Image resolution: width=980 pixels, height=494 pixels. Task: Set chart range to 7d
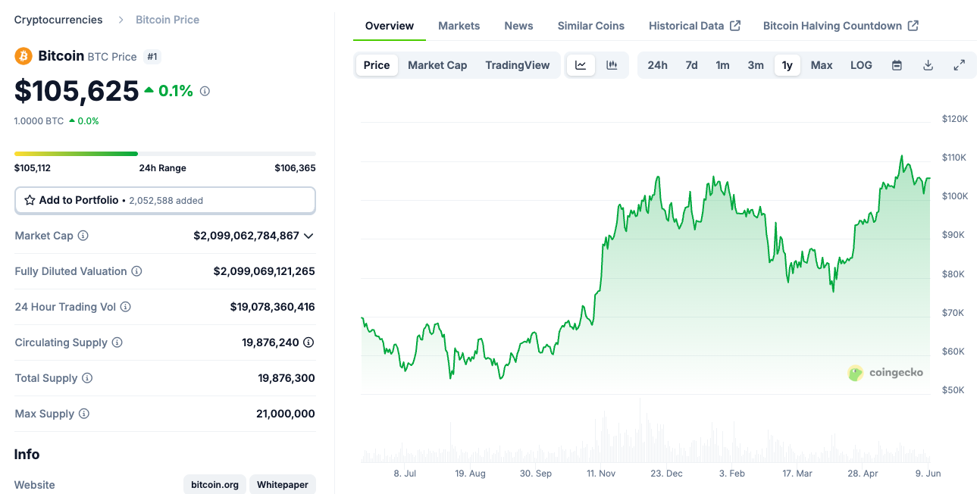click(x=692, y=65)
